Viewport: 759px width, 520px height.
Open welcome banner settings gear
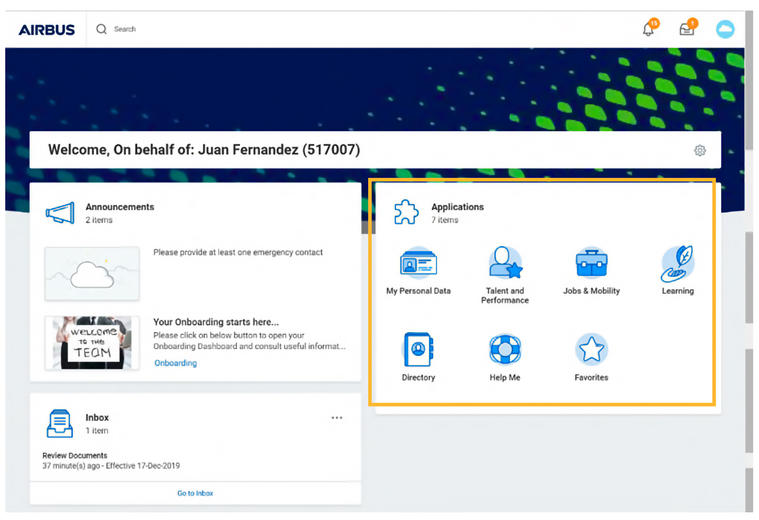click(x=700, y=150)
